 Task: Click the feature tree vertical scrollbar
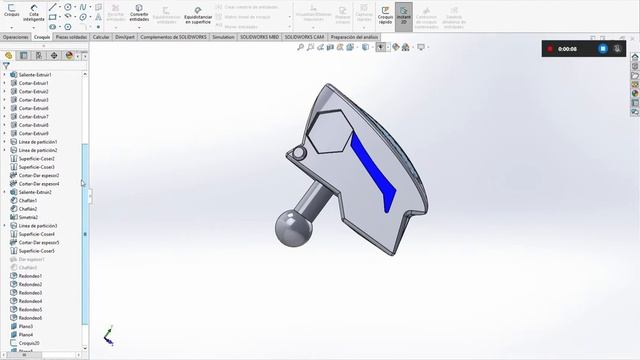[x=85, y=234]
